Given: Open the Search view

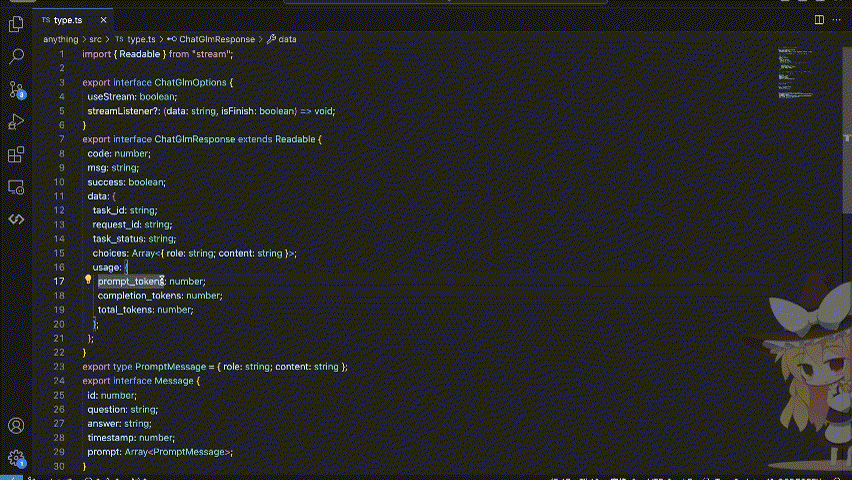Looking at the screenshot, I should (x=16, y=57).
